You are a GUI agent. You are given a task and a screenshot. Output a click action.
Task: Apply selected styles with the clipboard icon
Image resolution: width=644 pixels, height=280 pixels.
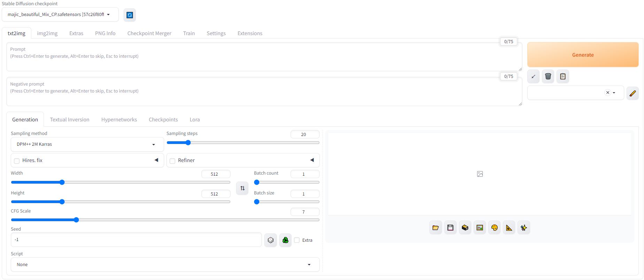(563, 77)
